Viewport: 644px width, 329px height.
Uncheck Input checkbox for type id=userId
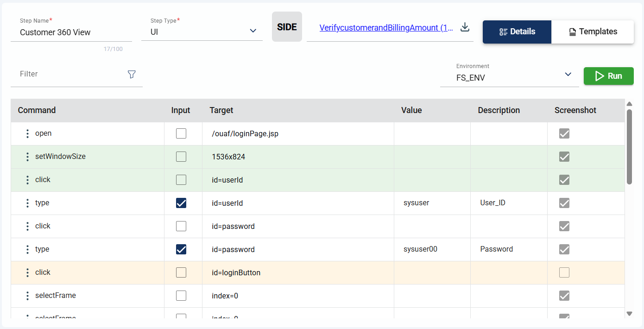pos(181,203)
